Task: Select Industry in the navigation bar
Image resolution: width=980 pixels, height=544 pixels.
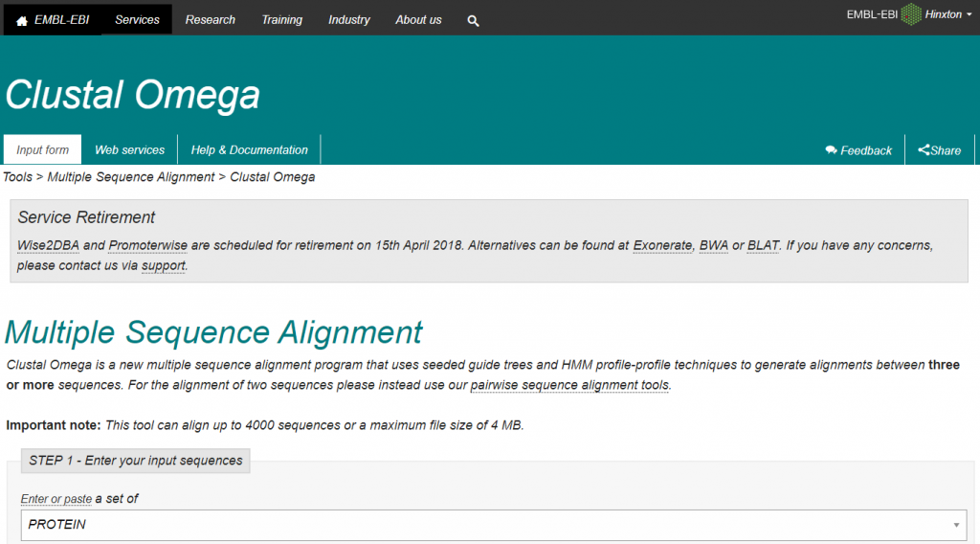Action: [348, 20]
